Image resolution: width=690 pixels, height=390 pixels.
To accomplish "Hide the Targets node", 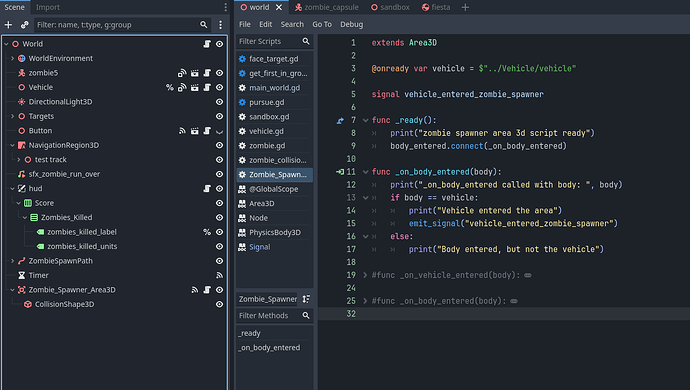I will pyautogui.click(x=220, y=116).
